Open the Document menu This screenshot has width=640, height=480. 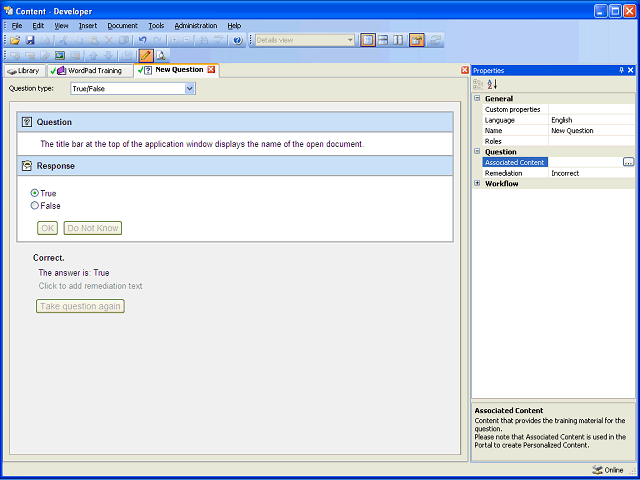(x=122, y=26)
